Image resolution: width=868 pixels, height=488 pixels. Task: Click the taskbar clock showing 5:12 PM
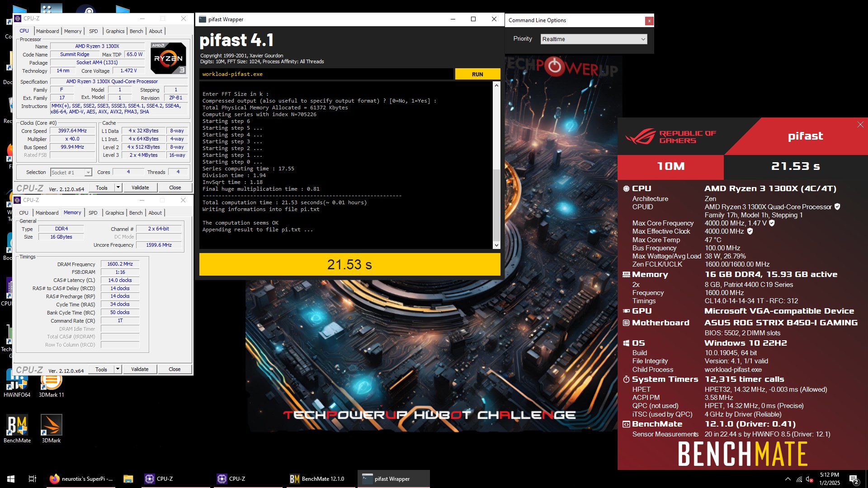829,479
